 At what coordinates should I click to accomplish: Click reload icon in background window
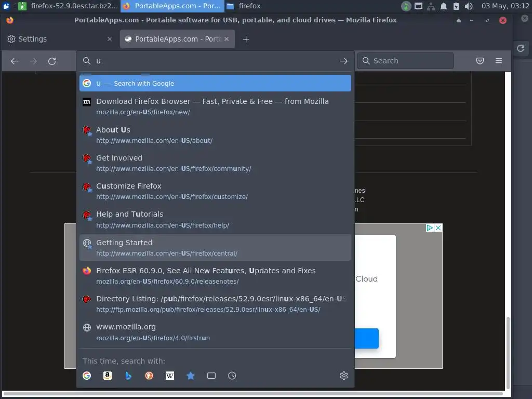click(521, 48)
